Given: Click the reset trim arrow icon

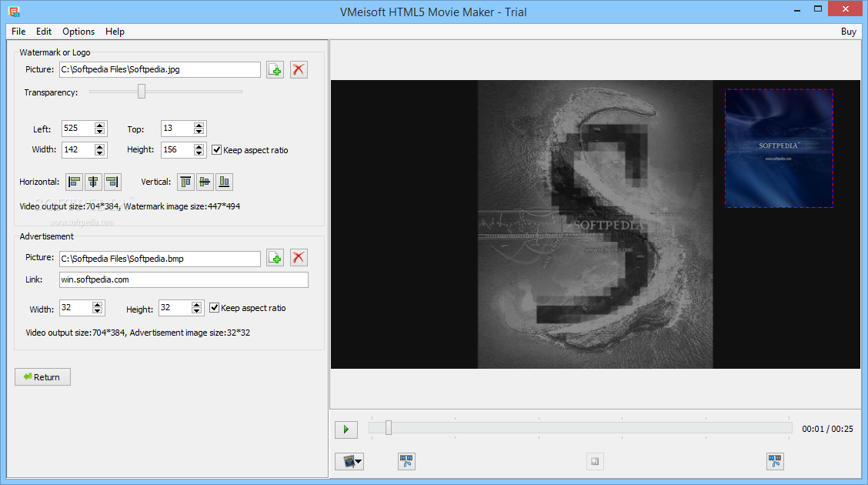Looking at the screenshot, I should (x=595, y=461).
